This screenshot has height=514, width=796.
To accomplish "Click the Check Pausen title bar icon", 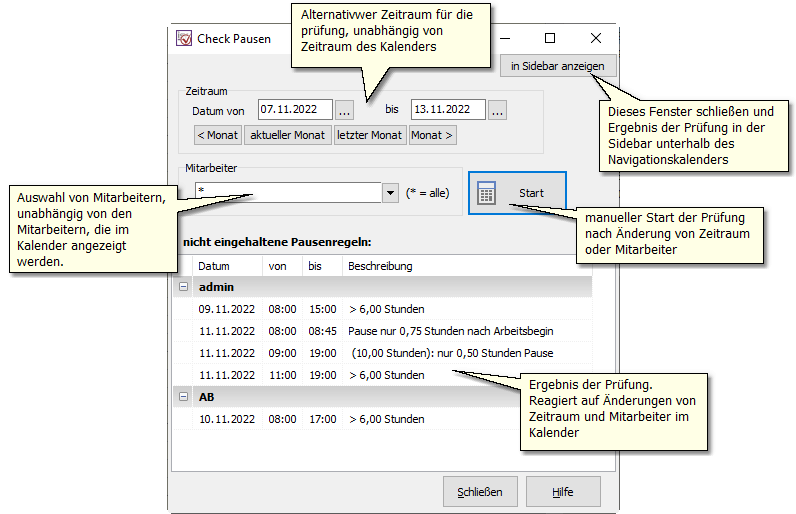I will (x=183, y=39).
